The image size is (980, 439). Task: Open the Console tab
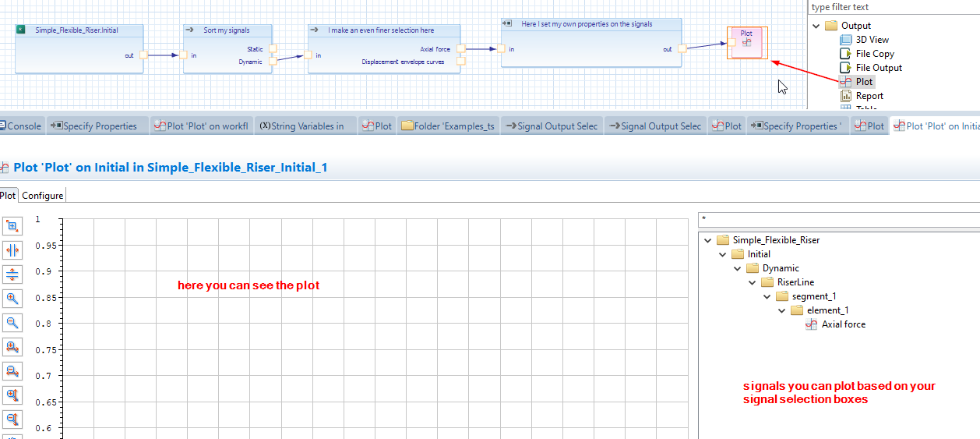pos(22,126)
